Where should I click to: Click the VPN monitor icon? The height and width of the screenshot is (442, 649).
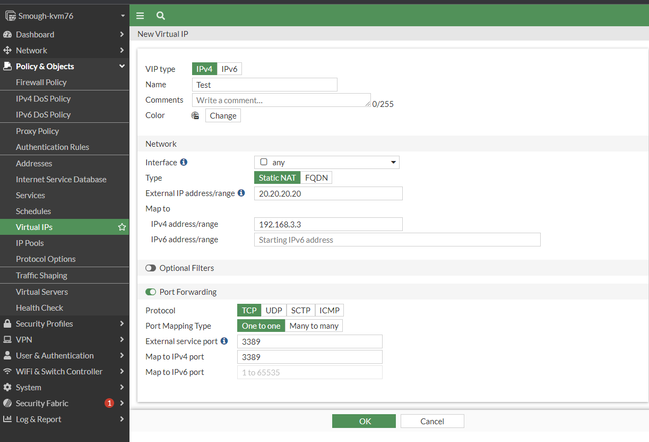pos(7,340)
